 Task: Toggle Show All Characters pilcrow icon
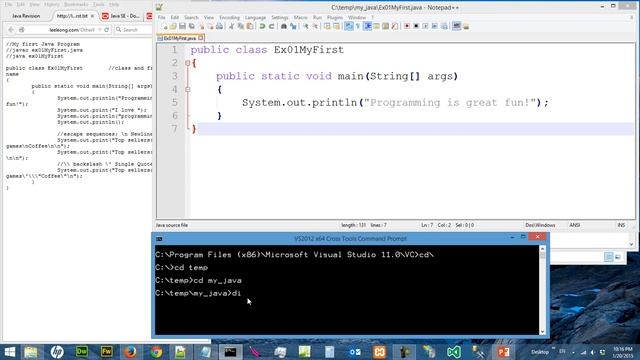(358, 26)
